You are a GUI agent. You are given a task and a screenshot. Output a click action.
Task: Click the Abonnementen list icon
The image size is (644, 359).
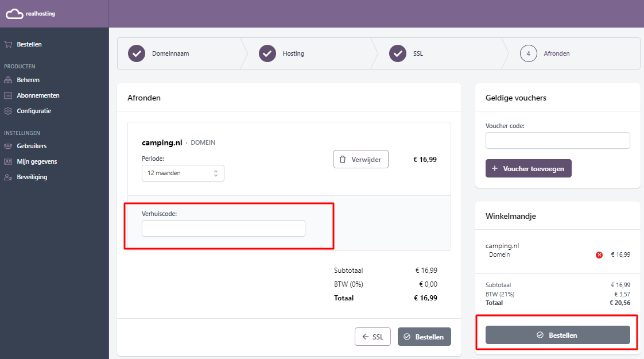point(8,95)
